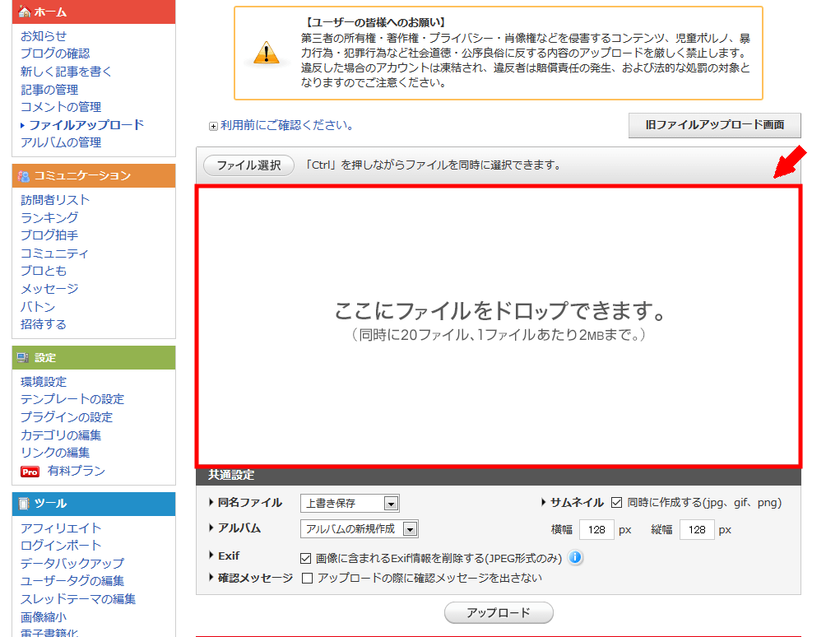This screenshot has height=637, width=840.
Task: Click the blue info icon beside Exif option
Action: click(x=575, y=558)
